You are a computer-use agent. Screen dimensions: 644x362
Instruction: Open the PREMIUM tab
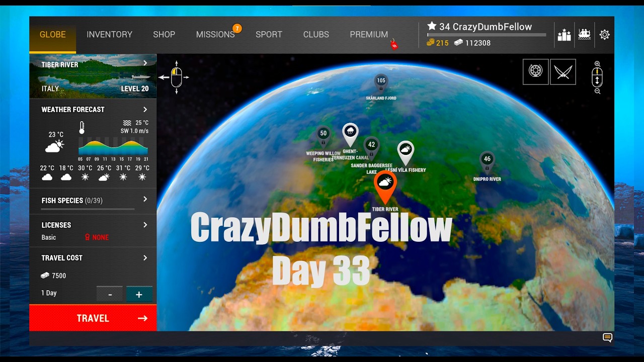[x=369, y=35]
